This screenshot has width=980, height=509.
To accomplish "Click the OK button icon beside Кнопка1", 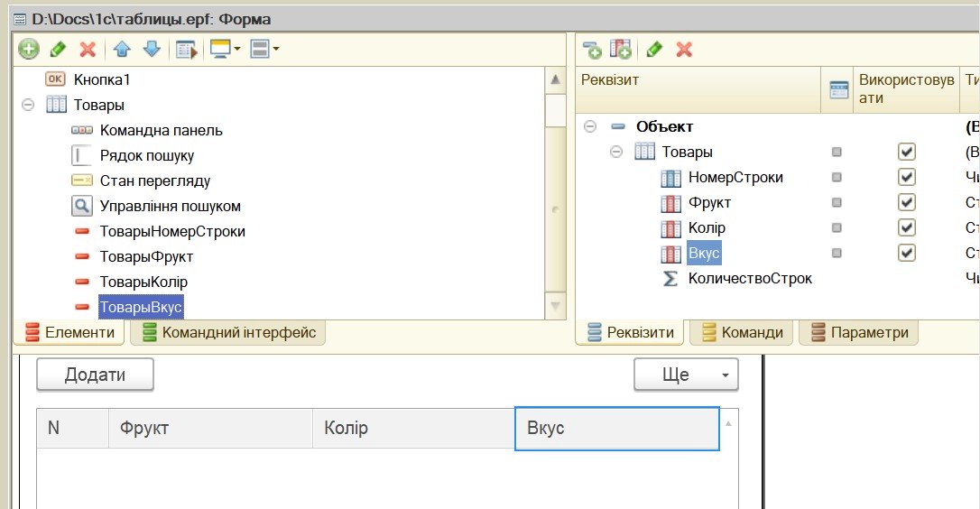I will (55, 79).
